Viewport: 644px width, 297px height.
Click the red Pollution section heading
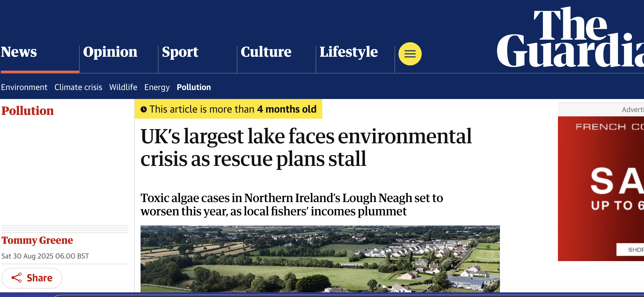28,111
